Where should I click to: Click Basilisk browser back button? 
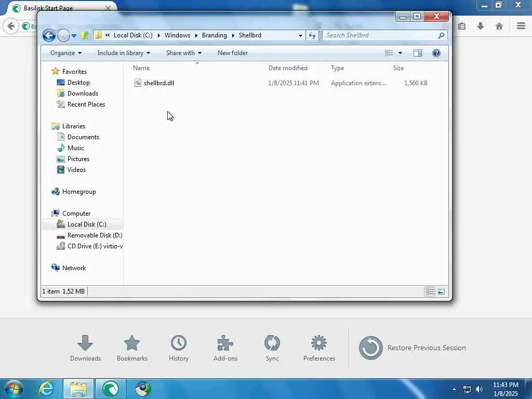pos(11,26)
